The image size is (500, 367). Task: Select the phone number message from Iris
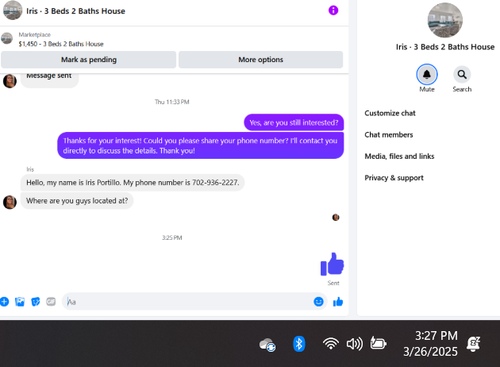click(x=132, y=183)
